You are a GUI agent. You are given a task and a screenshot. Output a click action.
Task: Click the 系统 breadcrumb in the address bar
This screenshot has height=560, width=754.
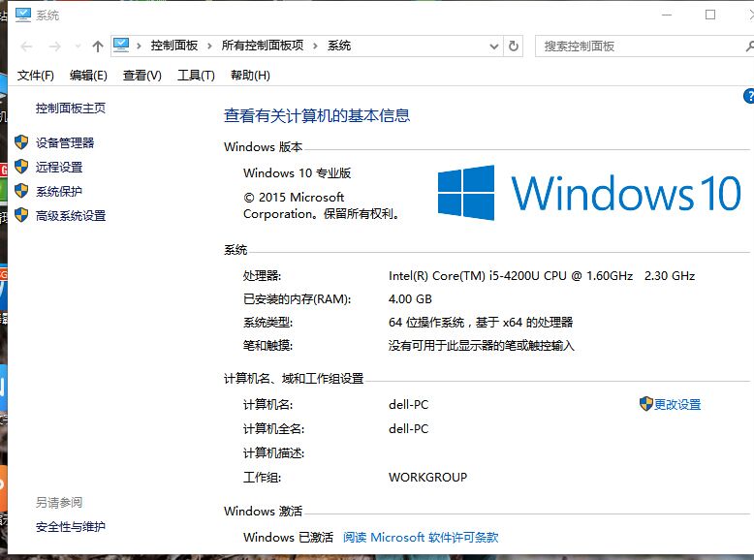point(339,46)
